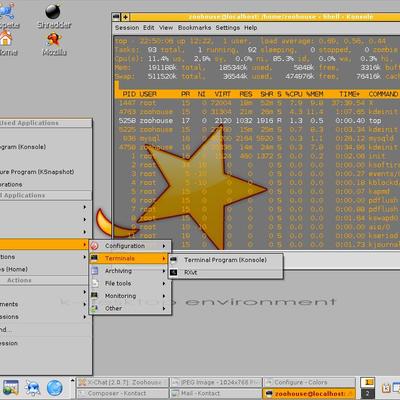Switch to virtual desktop 2 in the pager
The height and width of the screenshot is (400, 400).
(367, 393)
